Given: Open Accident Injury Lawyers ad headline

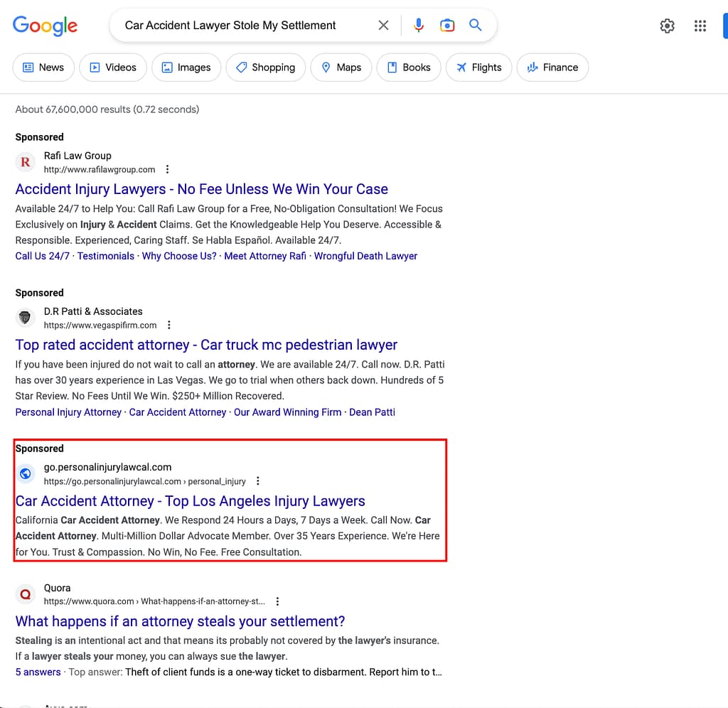Looking at the screenshot, I should (201, 189).
